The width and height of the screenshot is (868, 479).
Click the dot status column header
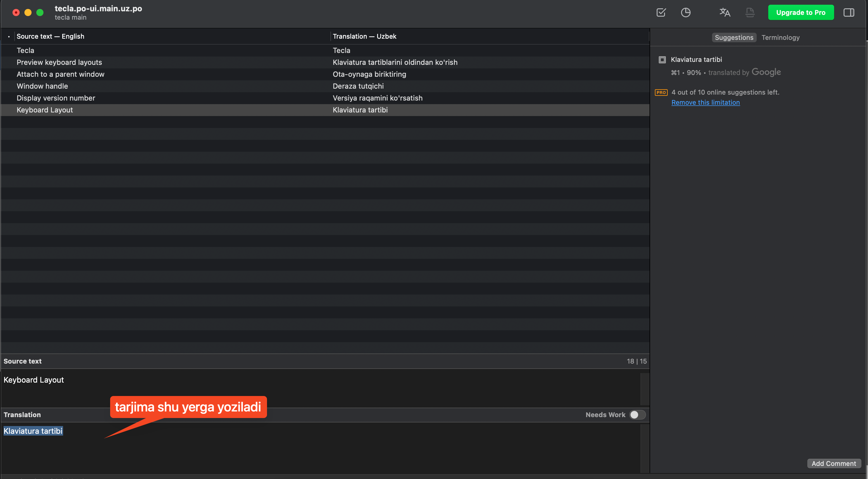[9, 36]
